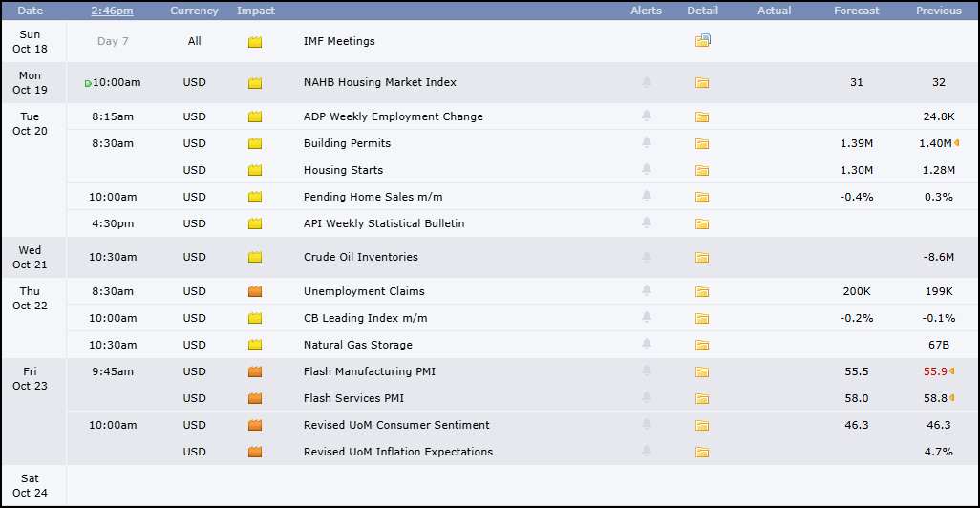The width and height of the screenshot is (980, 508).
Task: Select the Sun Oct 18 date cell
Action: point(30,41)
